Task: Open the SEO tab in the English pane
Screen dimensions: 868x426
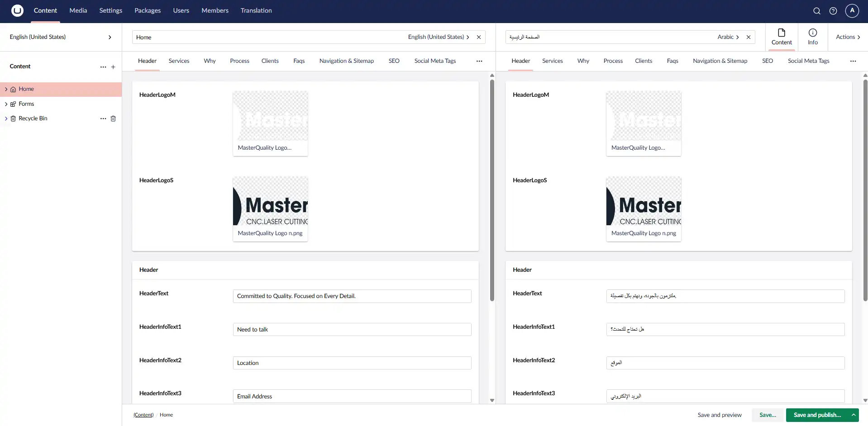Action: [x=394, y=61]
